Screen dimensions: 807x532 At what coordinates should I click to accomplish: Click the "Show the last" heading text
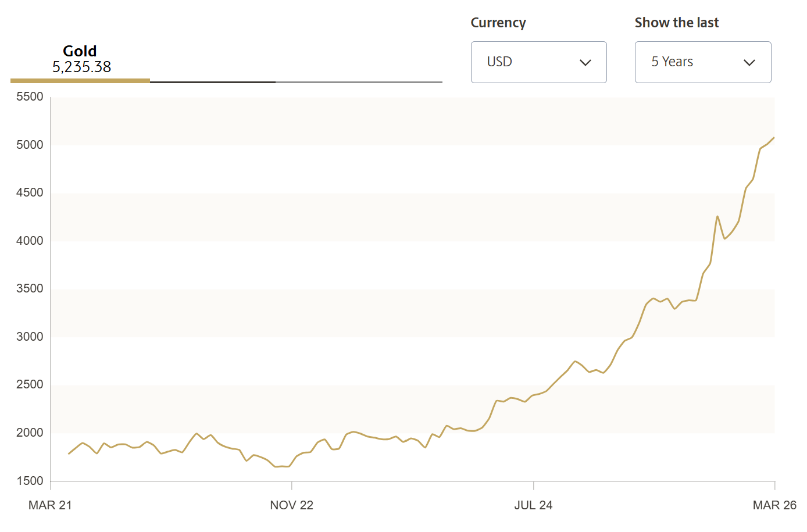(676, 23)
